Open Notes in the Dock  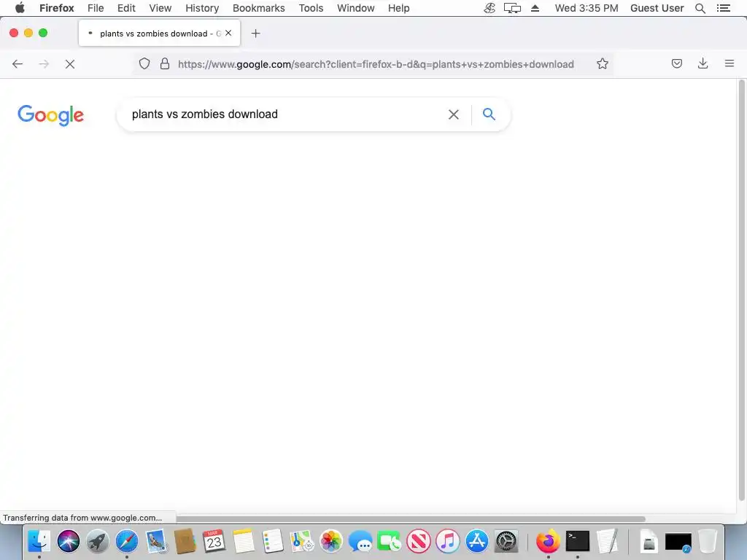(244, 542)
